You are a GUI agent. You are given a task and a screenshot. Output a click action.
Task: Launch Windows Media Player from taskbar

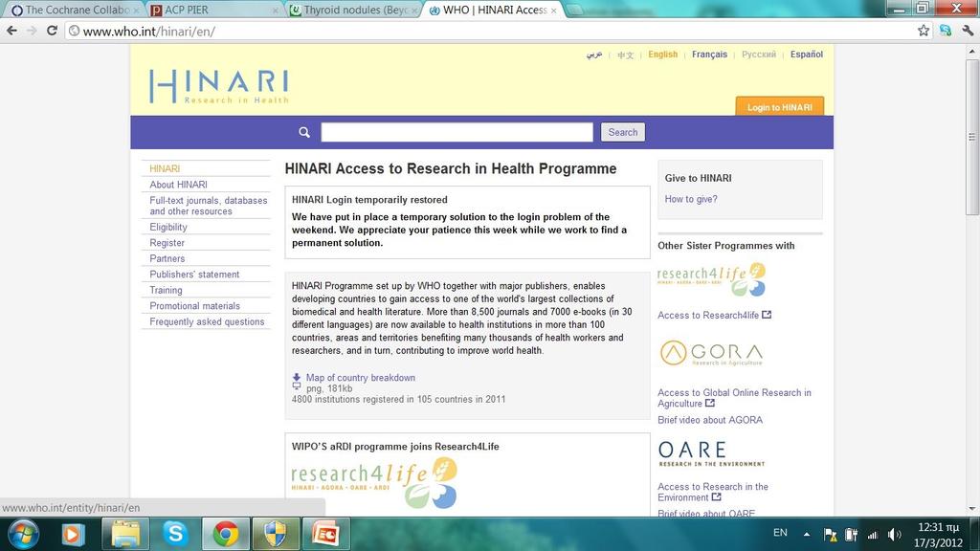tap(73, 534)
